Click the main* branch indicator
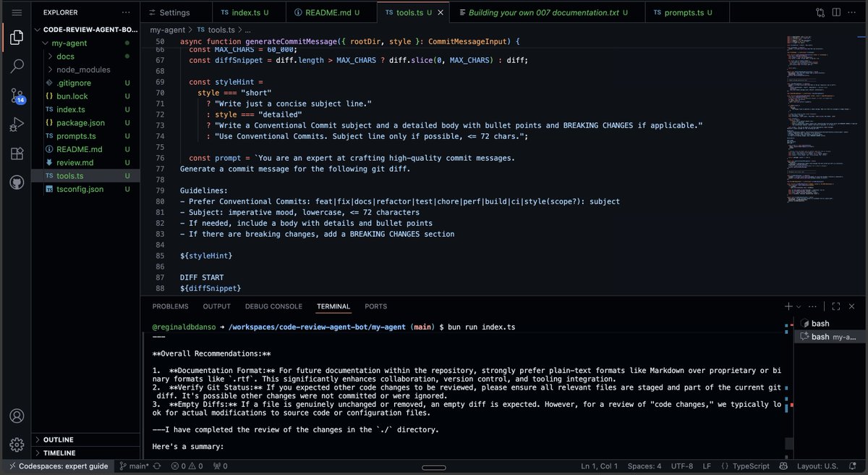 pos(136,466)
